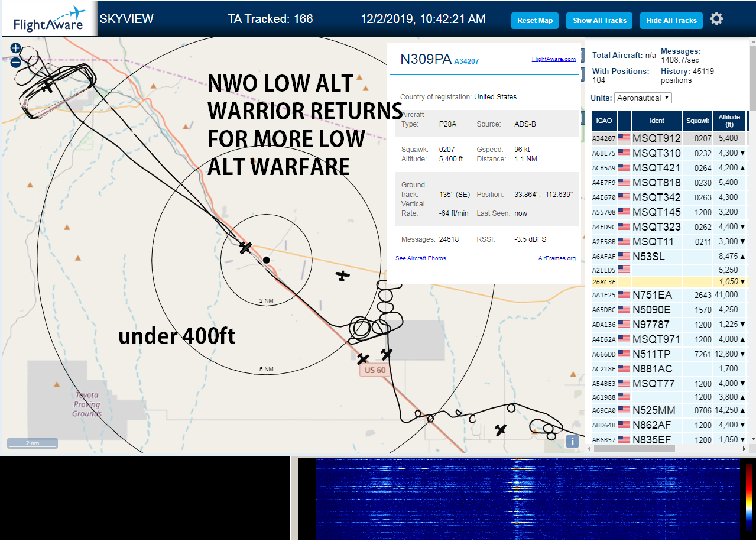Select the aircraft icon east of the 2 NM ring

(343, 275)
